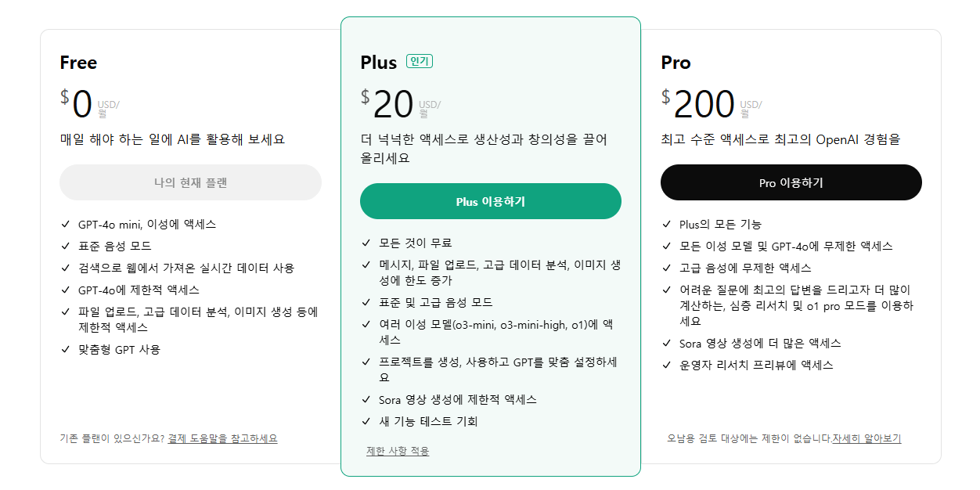Click the 나의 현재 플랜 button

click(x=190, y=182)
